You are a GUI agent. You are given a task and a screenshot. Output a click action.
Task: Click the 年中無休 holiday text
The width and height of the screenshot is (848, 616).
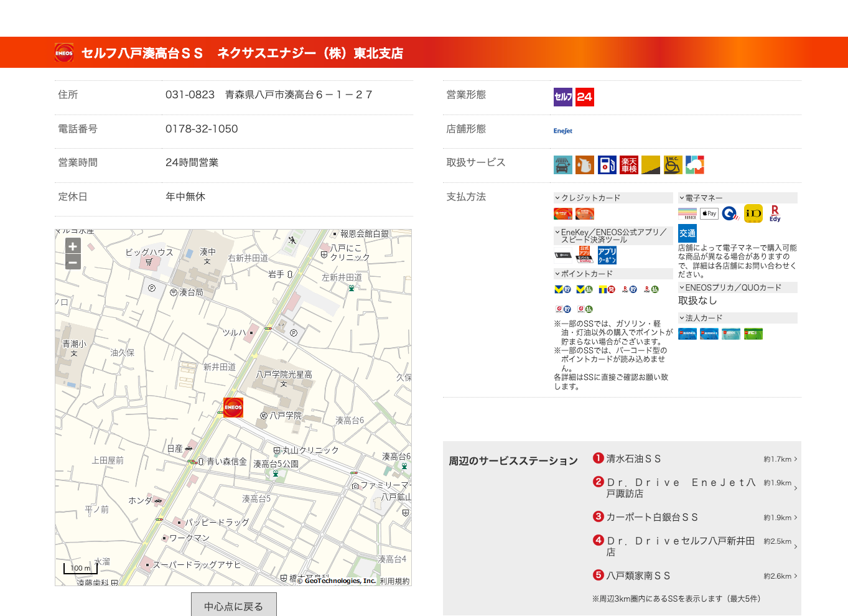pyautogui.click(x=185, y=197)
